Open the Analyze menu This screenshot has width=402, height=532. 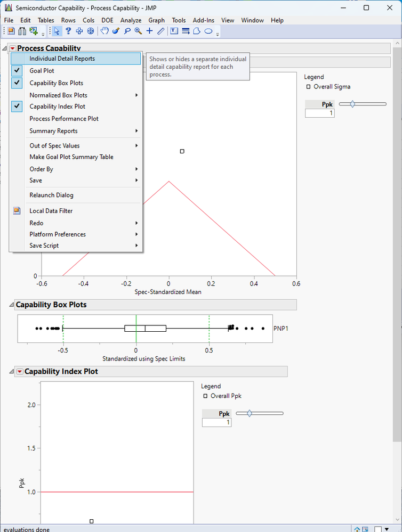[x=131, y=20]
